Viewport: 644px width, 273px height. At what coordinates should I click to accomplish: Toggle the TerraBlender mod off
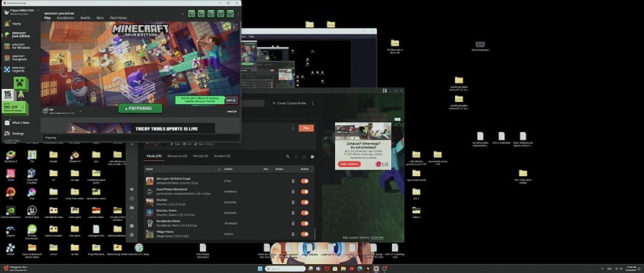(305, 224)
